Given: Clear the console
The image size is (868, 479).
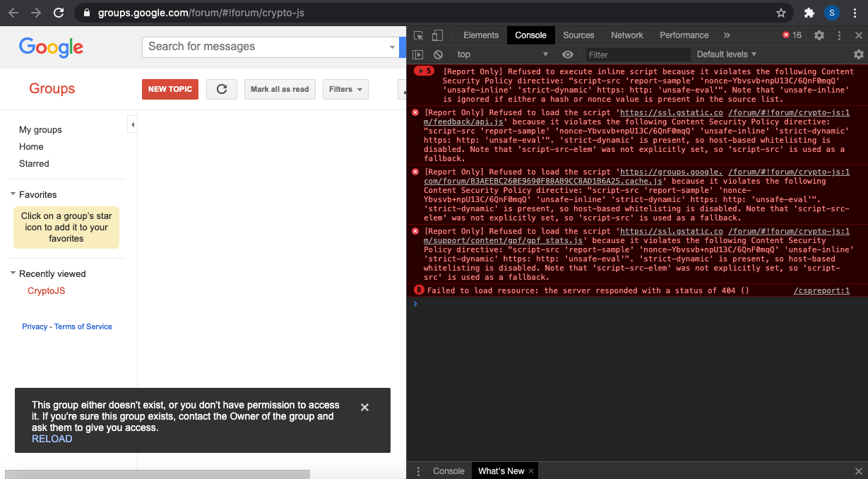Looking at the screenshot, I should click(x=438, y=54).
